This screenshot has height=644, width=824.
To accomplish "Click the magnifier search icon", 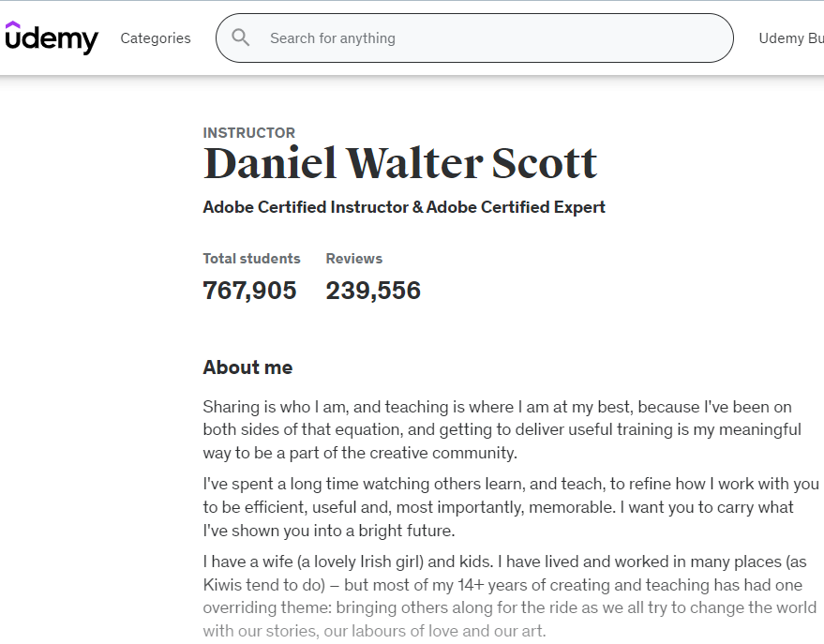I will point(241,38).
